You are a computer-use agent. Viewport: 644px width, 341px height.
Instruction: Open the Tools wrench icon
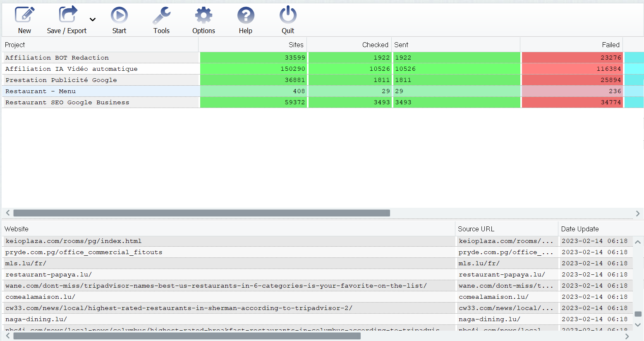click(x=161, y=15)
